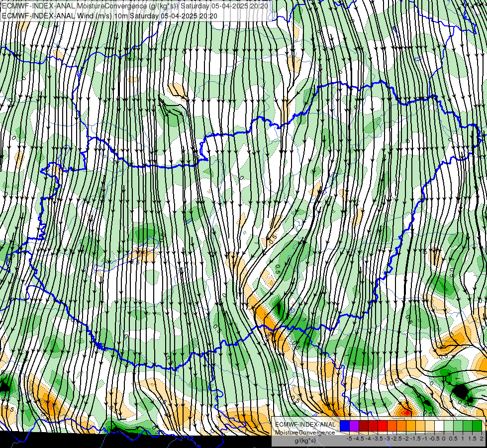Click the blue legend swatch below -5
The image size is (487, 448).
pyautogui.click(x=345, y=426)
